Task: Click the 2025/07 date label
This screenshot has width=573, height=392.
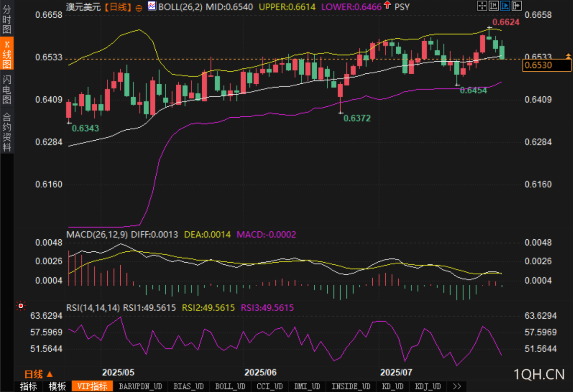Action: (x=396, y=372)
